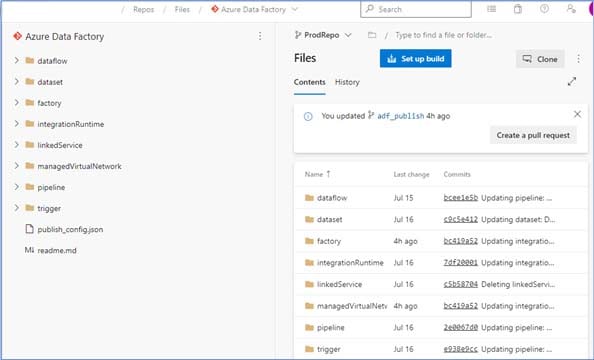Open the work items list icon in header
The image size is (594, 360).
point(491,9)
